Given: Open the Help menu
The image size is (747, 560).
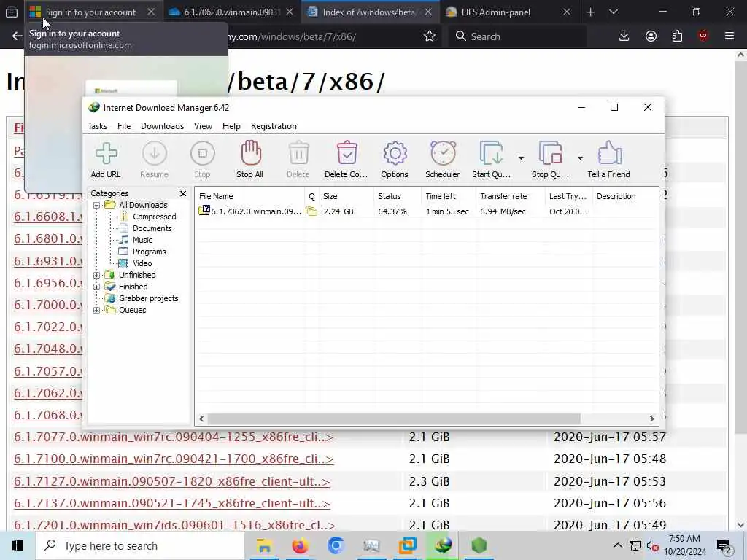Looking at the screenshot, I should (x=231, y=126).
